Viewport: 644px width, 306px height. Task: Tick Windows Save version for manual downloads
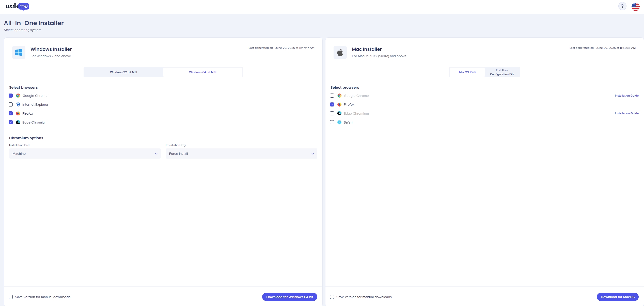coord(11,297)
